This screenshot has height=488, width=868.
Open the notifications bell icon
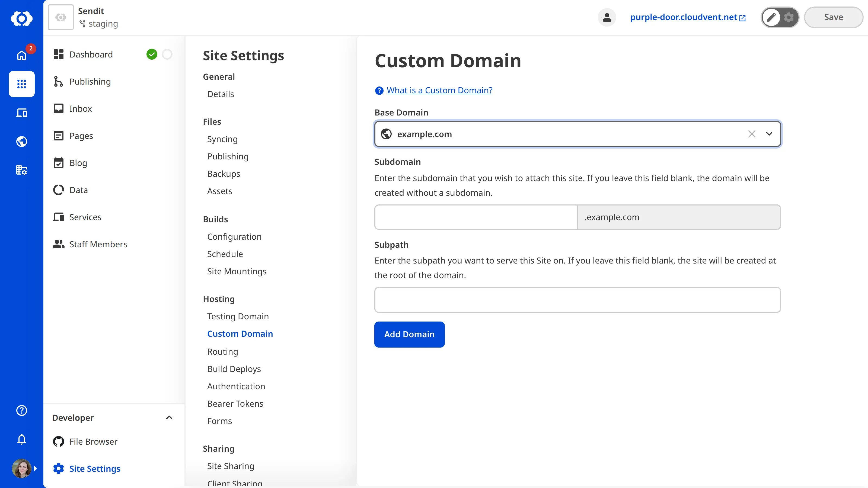22,439
